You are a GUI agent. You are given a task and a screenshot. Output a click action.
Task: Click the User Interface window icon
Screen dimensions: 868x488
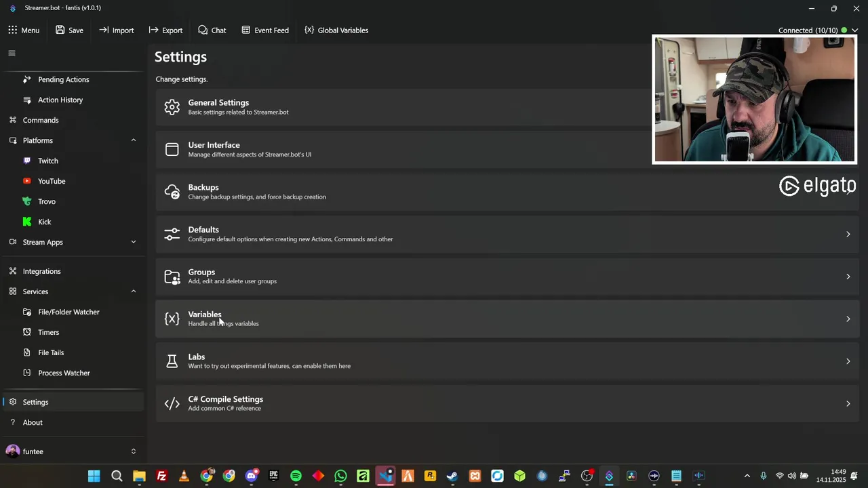[172, 149]
